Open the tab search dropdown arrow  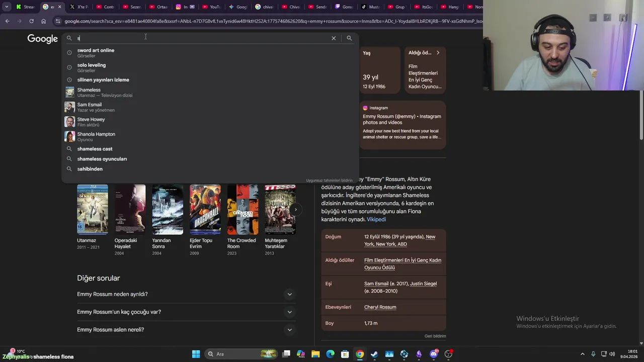pyautogui.click(x=7, y=7)
